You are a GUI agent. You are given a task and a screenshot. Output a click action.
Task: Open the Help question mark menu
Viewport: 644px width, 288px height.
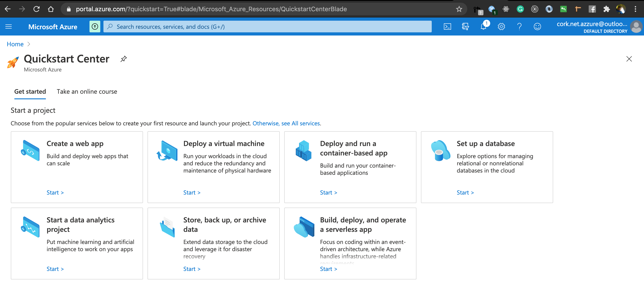(519, 27)
